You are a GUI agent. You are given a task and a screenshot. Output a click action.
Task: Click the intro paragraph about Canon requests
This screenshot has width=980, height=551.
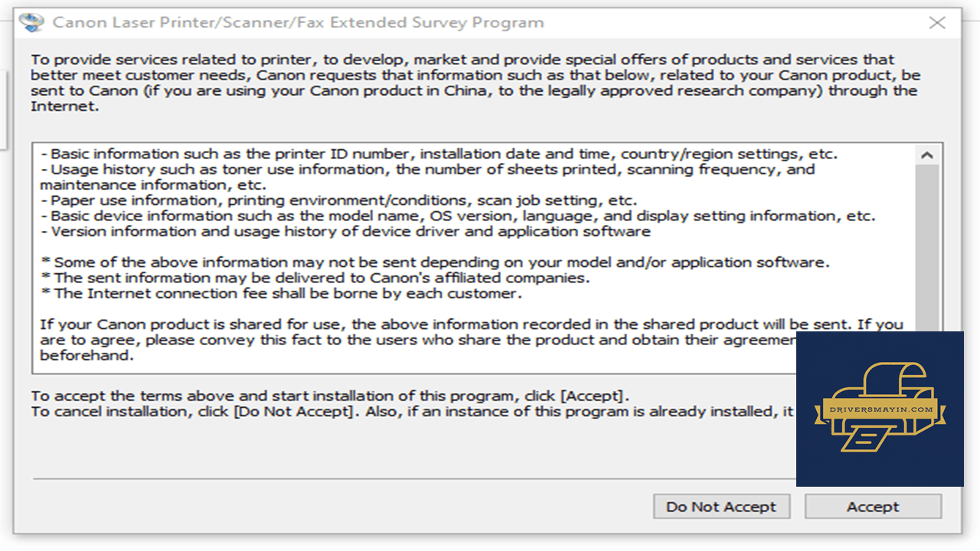point(475,83)
